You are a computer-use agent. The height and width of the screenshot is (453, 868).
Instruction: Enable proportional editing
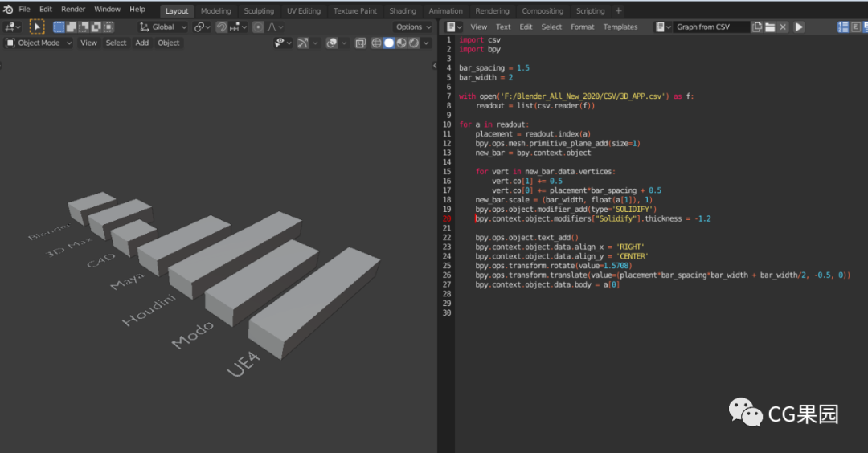coord(258,27)
